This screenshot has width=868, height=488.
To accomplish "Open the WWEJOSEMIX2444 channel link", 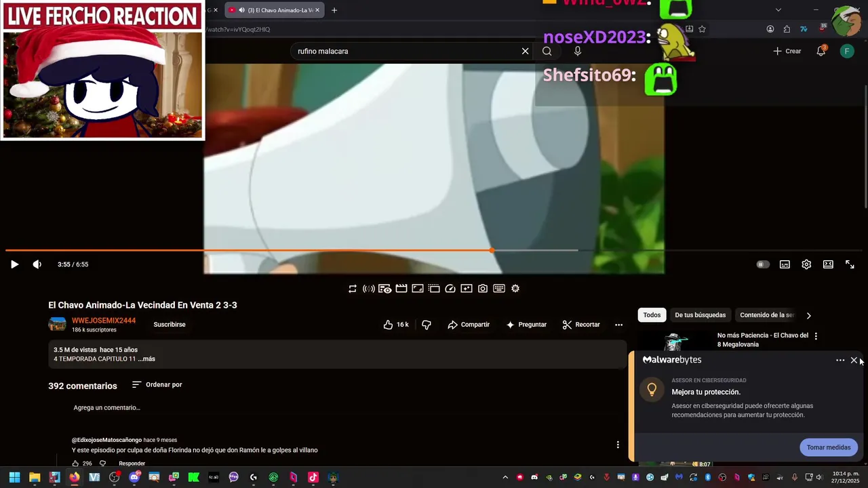I will (x=104, y=321).
